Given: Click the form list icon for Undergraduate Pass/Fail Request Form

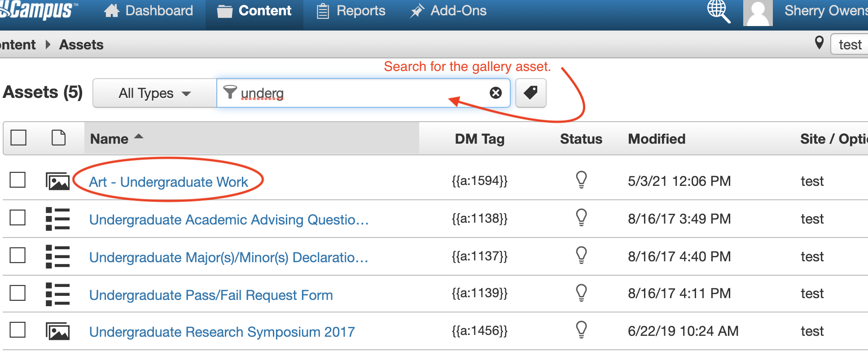Looking at the screenshot, I should tap(57, 294).
